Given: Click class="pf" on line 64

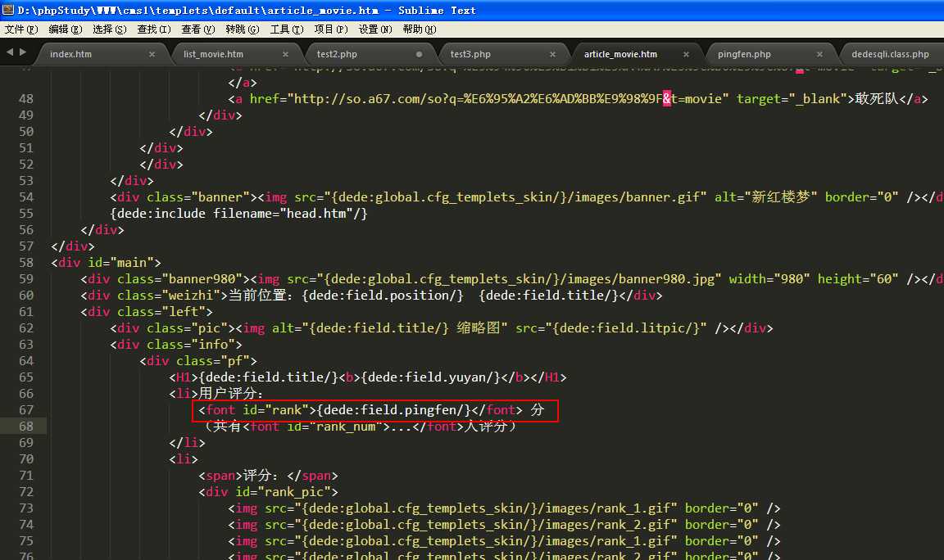Looking at the screenshot, I should click(212, 360).
